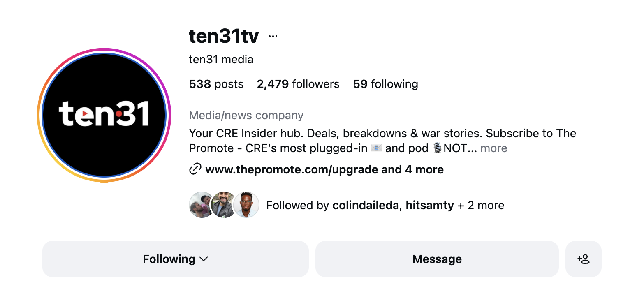Select the ten31tv username heading
This screenshot has width=644, height=305.
(223, 36)
